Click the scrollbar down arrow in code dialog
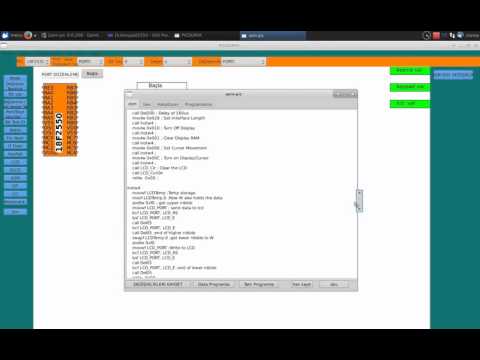The width and height of the screenshot is (480, 360). pyautogui.click(x=359, y=209)
